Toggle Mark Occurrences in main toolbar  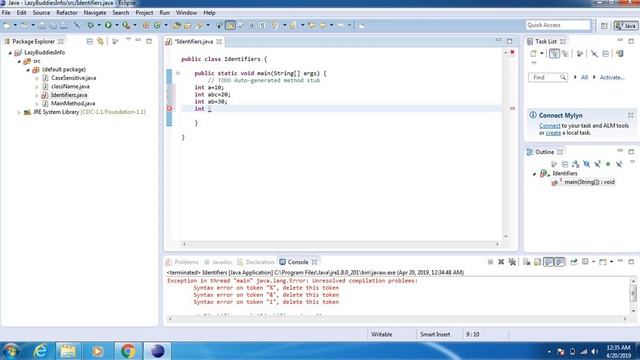tap(230, 25)
